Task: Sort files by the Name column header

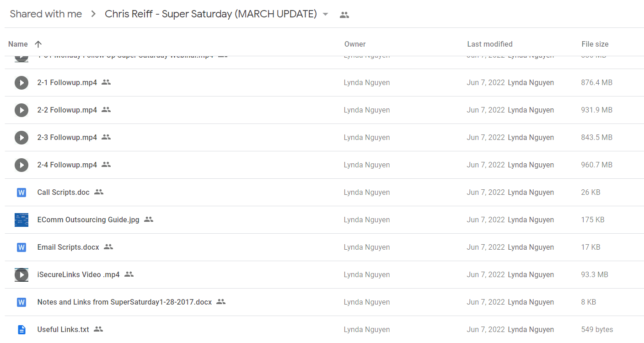Action: [x=18, y=44]
